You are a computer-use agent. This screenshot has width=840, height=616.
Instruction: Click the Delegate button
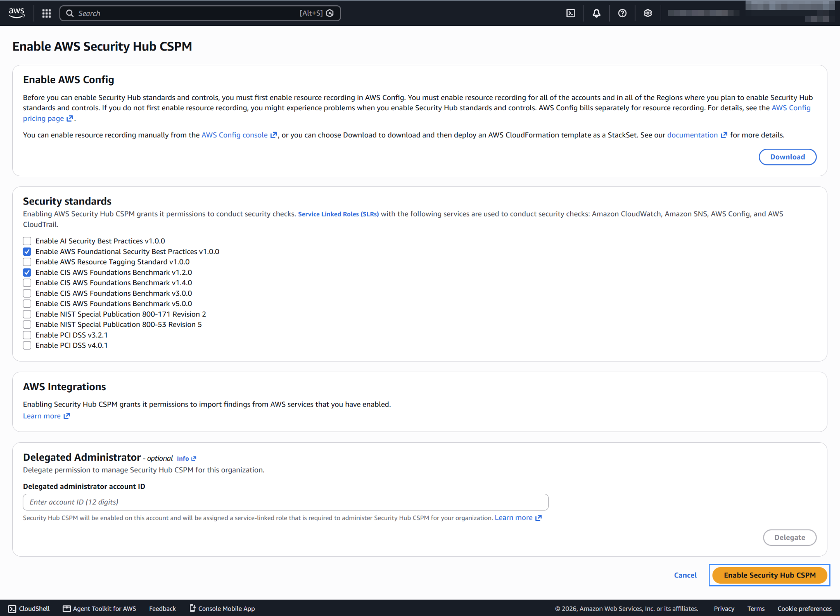tap(789, 537)
